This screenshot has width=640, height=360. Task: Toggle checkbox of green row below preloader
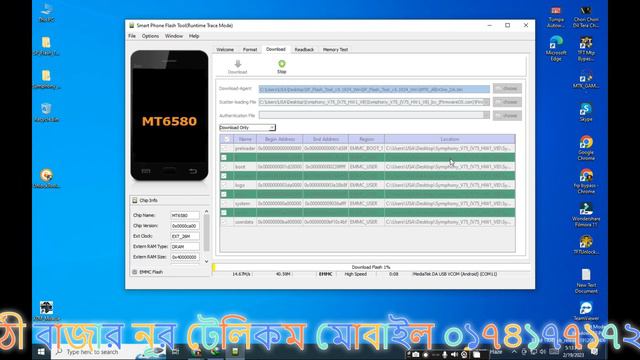[224, 158]
